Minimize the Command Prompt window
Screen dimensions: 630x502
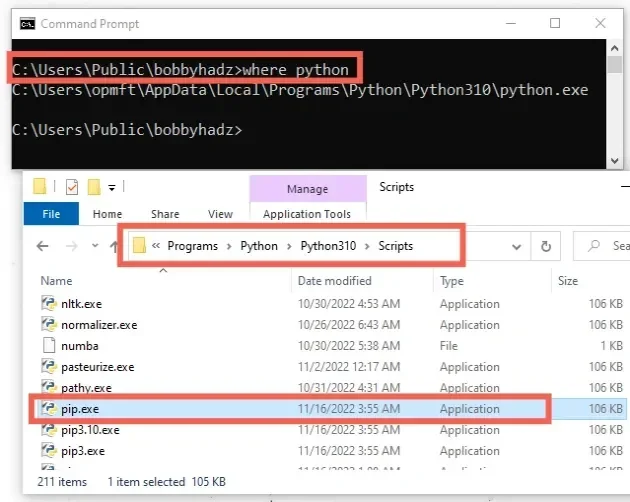tap(511, 23)
